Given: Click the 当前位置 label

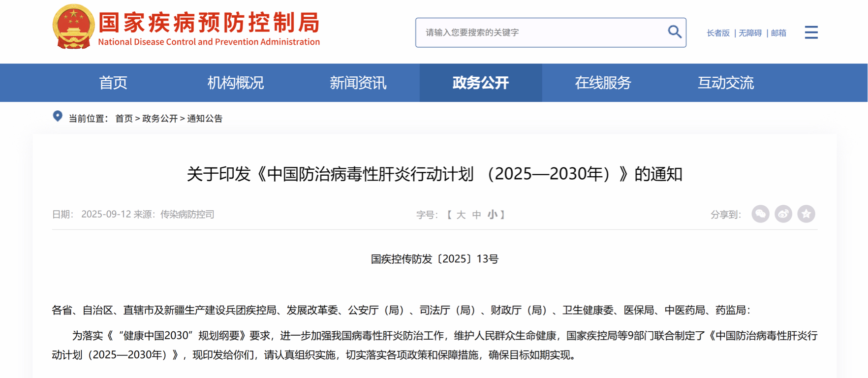Looking at the screenshot, I should tap(89, 119).
